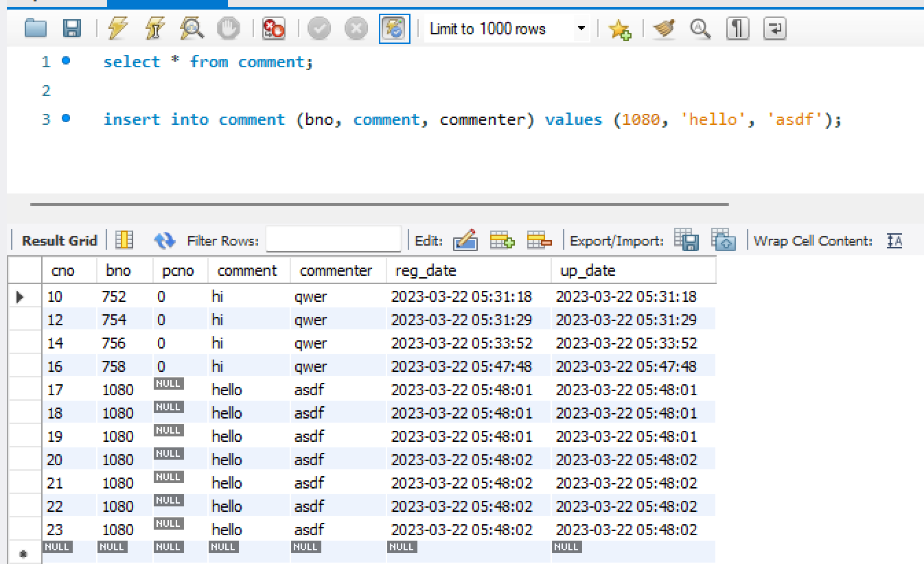Toggle Wrap Cell Content
The height and width of the screenshot is (564, 924).
click(894, 241)
